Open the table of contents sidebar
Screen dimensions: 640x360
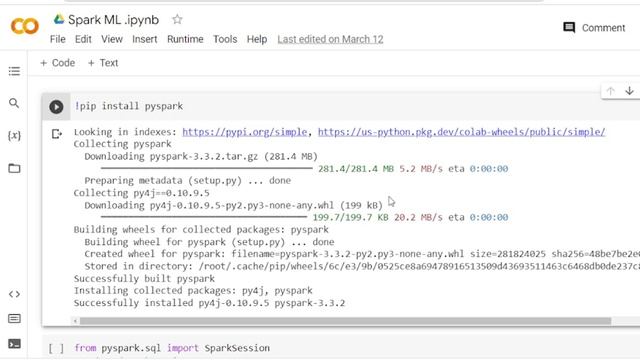(x=14, y=71)
